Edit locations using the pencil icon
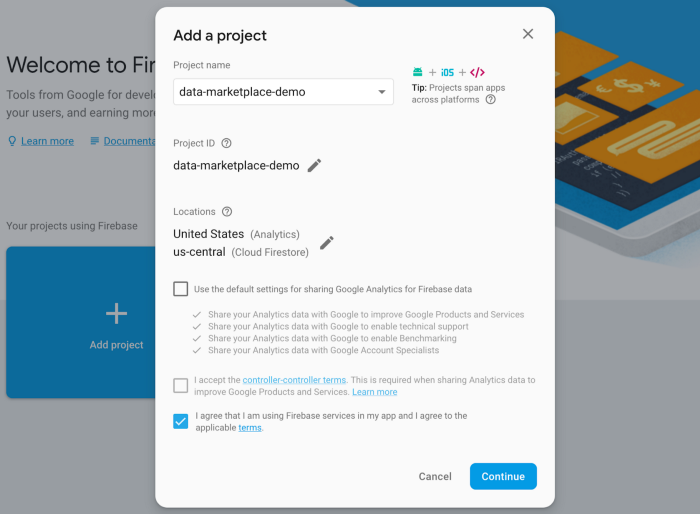The image size is (700, 514). click(327, 242)
